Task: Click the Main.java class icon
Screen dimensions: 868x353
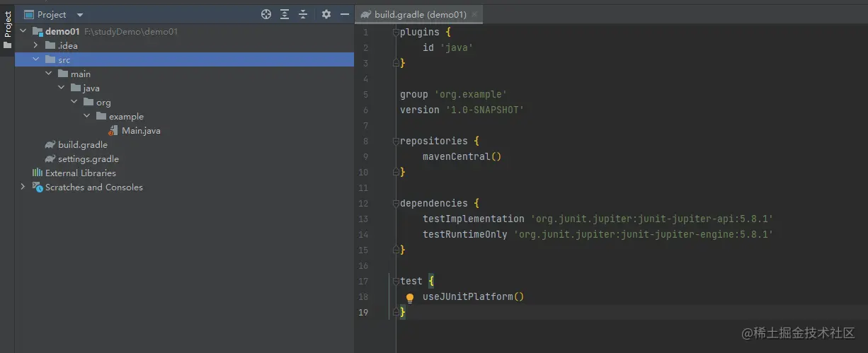Action: pyautogui.click(x=113, y=131)
